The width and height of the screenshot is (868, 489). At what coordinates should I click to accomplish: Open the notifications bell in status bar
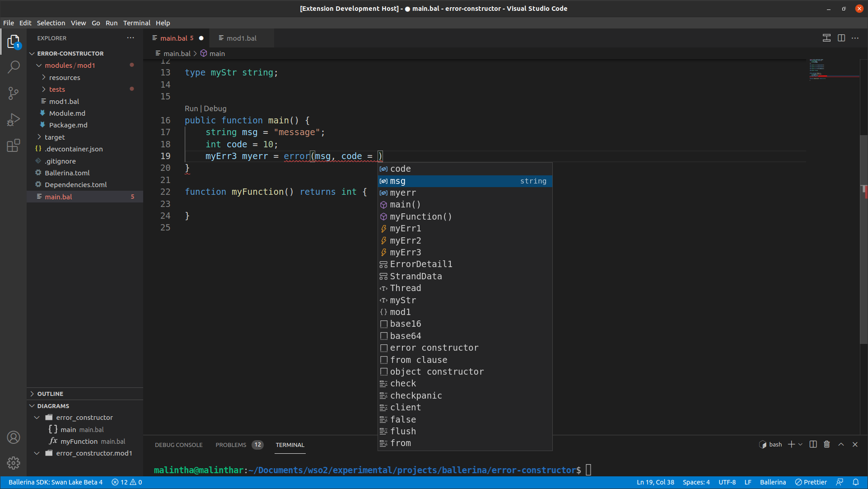(x=855, y=482)
